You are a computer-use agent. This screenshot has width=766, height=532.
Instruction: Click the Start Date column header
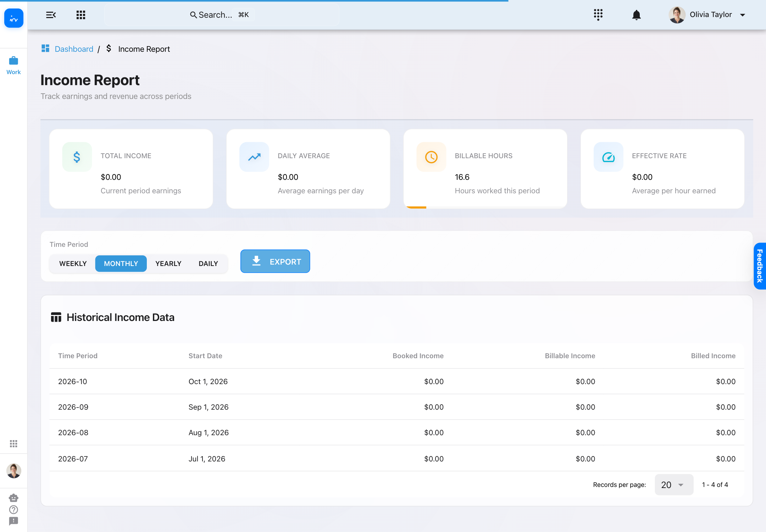coord(205,356)
